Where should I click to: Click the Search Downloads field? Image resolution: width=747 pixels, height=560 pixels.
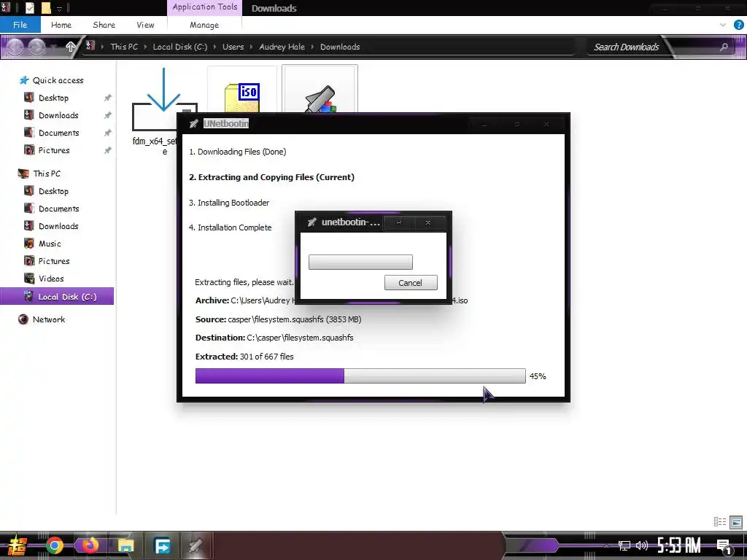pos(626,47)
